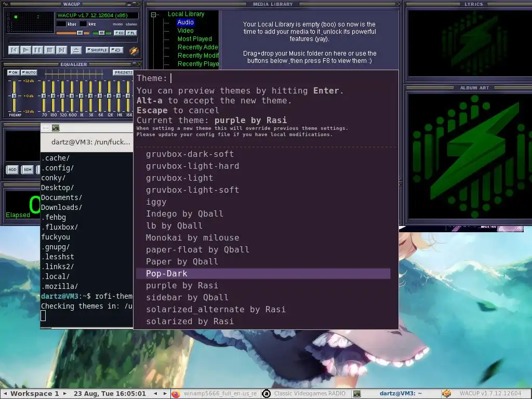Select solarized by Rasi theme

pyautogui.click(x=263, y=321)
